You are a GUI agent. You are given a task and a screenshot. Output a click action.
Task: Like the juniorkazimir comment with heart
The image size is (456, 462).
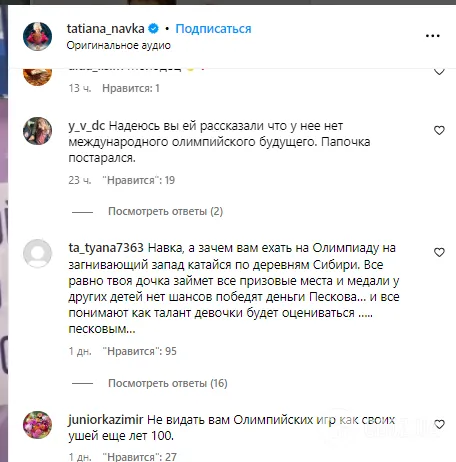(x=439, y=424)
